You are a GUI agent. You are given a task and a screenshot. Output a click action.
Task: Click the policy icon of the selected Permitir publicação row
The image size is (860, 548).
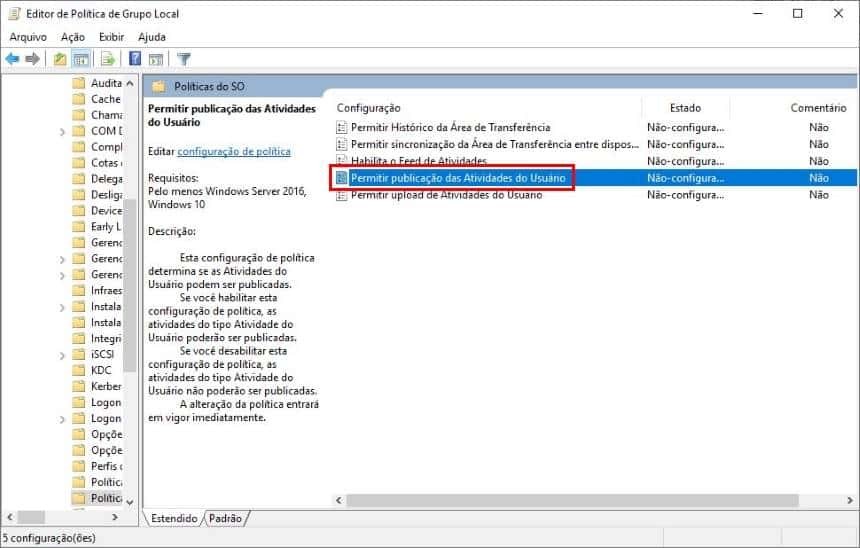pos(342,178)
